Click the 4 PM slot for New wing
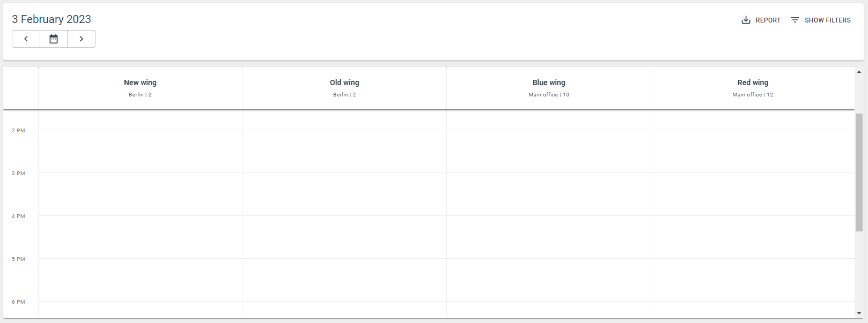The image size is (868, 323). coord(140,237)
